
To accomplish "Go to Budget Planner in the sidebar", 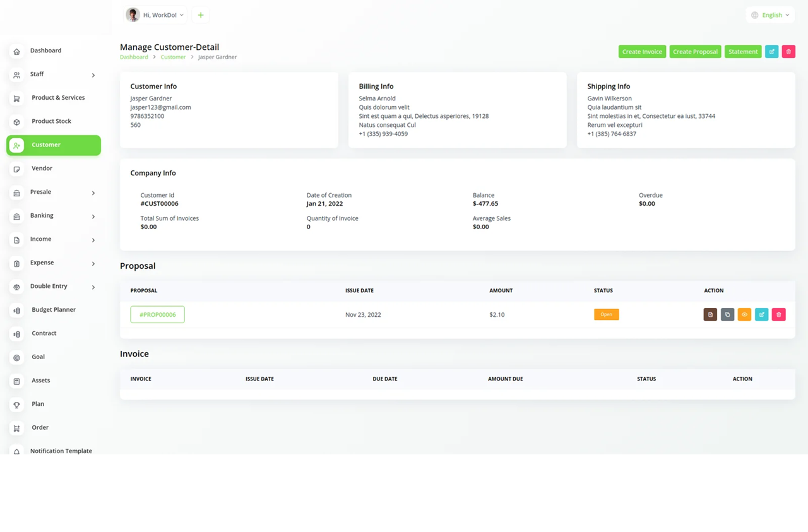I will click(53, 310).
